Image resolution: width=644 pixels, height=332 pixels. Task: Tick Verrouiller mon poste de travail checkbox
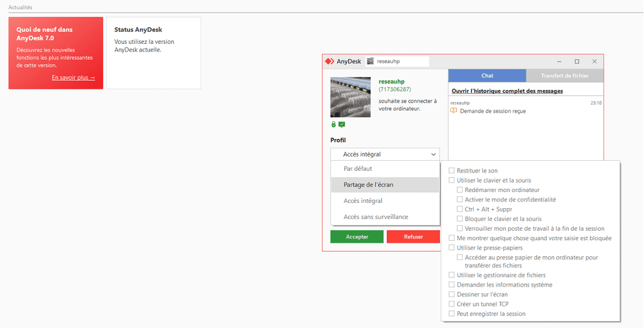point(460,228)
